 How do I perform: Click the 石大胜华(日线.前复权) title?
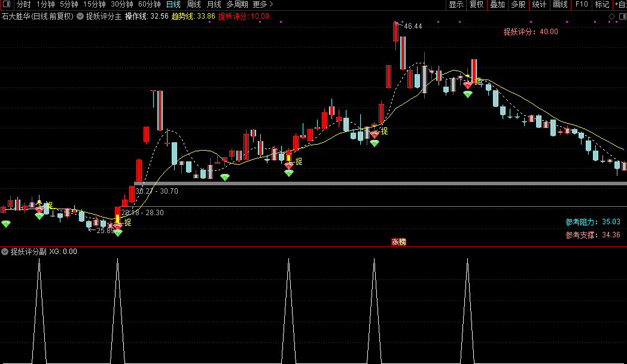[38, 16]
